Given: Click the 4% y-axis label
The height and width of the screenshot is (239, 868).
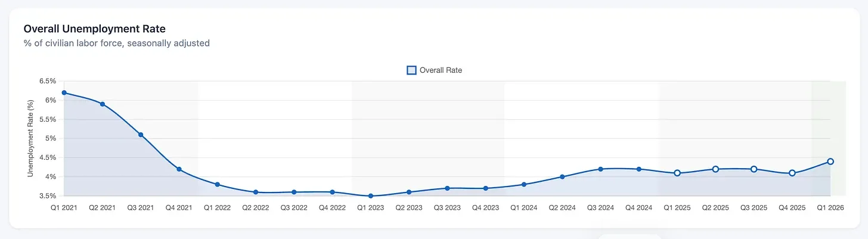Looking at the screenshot, I should click(50, 176).
